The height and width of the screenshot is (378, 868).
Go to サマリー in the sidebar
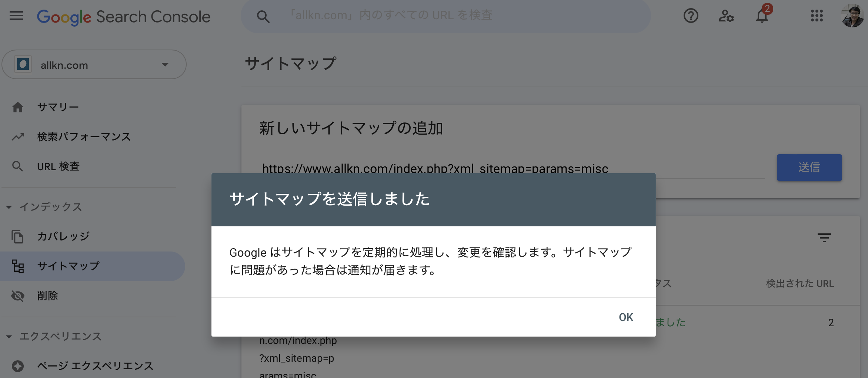point(58,107)
